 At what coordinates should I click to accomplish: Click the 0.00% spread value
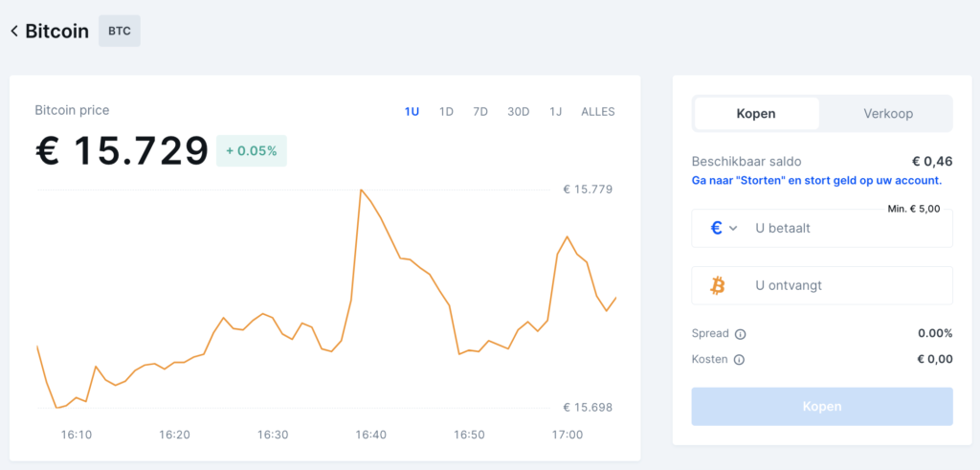click(x=935, y=333)
